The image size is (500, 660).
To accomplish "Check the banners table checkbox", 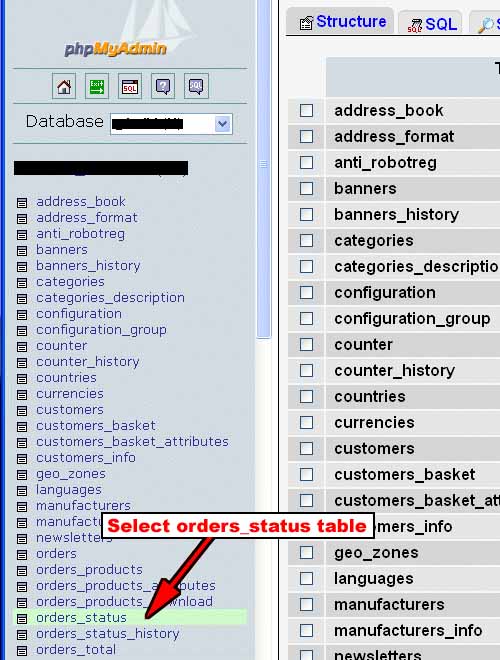I will pyautogui.click(x=306, y=189).
